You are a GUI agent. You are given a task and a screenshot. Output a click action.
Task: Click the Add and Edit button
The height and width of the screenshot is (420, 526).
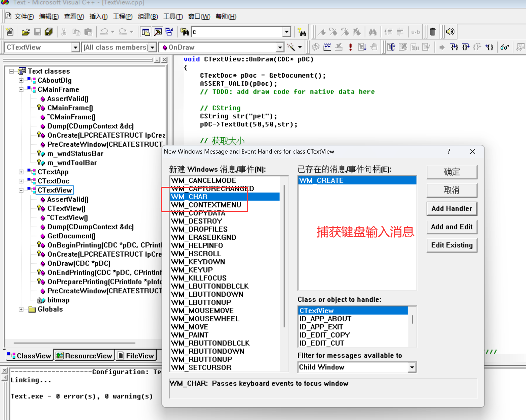pyautogui.click(x=452, y=227)
